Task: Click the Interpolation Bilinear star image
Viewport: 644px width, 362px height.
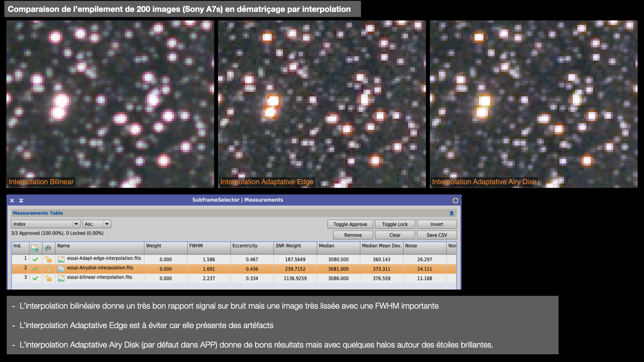Action: (x=110, y=104)
